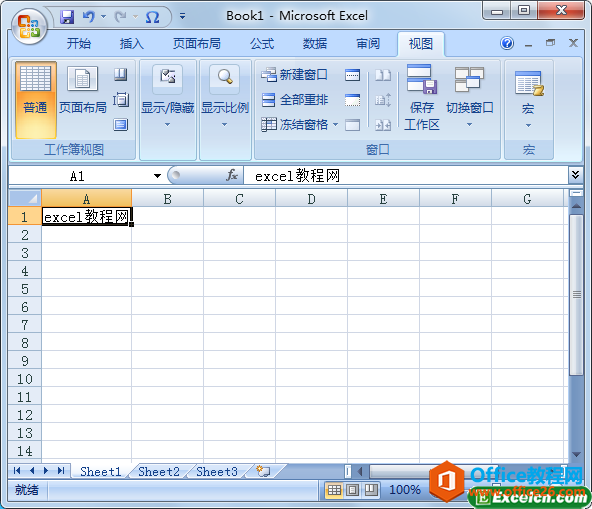
Task: Click vertical scrollbar up arrow
Action: (576, 206)
